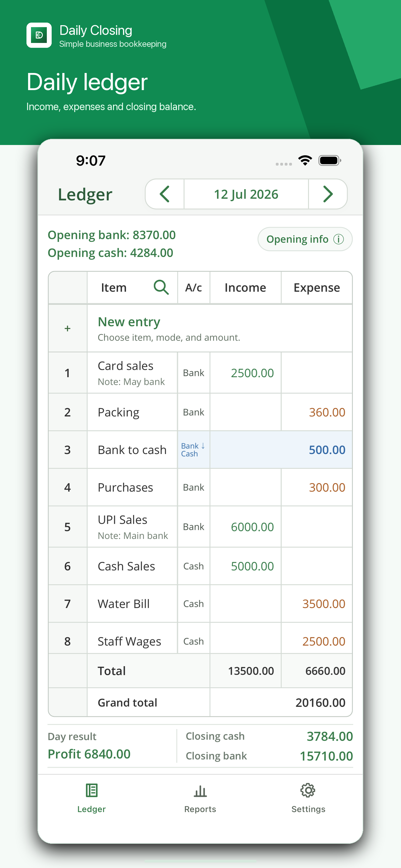Screen dimensions: 401x868
Task: Tap the Total income 13500.00
Action: (x=251, y=671)
